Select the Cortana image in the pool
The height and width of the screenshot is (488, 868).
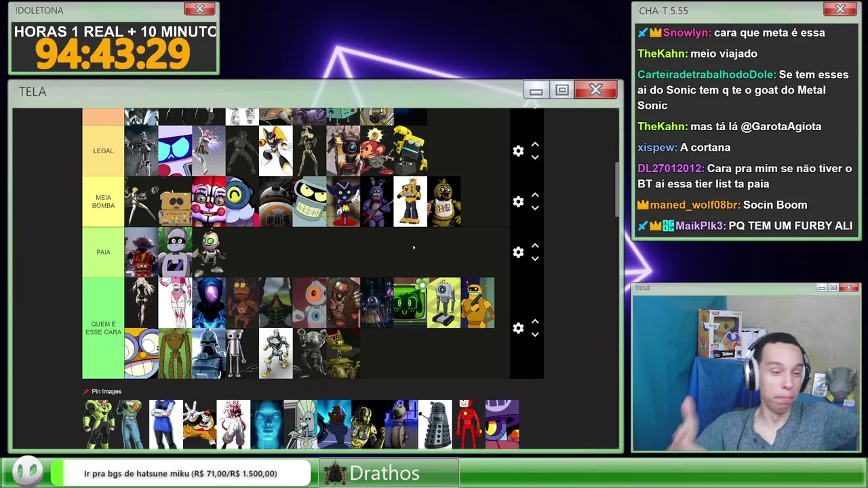[267, 424]
